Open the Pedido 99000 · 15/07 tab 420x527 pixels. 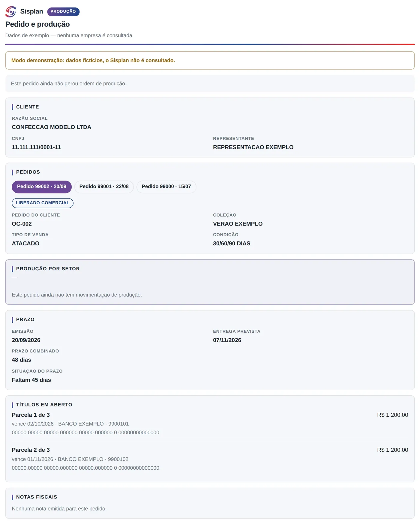click(x=166, y=187)
